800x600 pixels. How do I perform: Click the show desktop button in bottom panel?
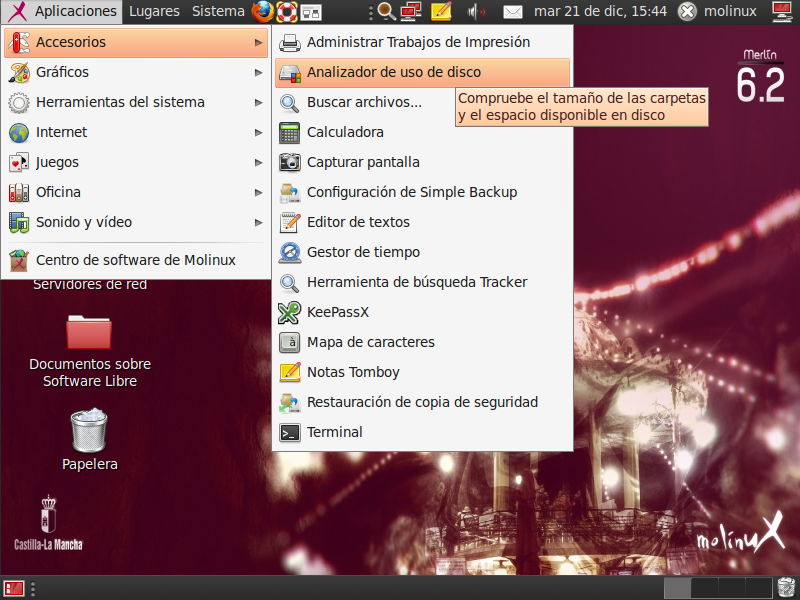[14, 589]
